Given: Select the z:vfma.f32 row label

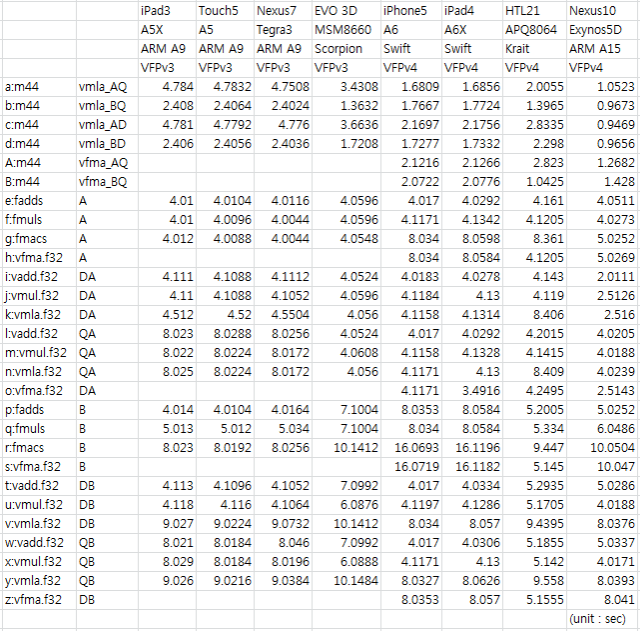Looking at the screenshot, I should tap(39, 600).
